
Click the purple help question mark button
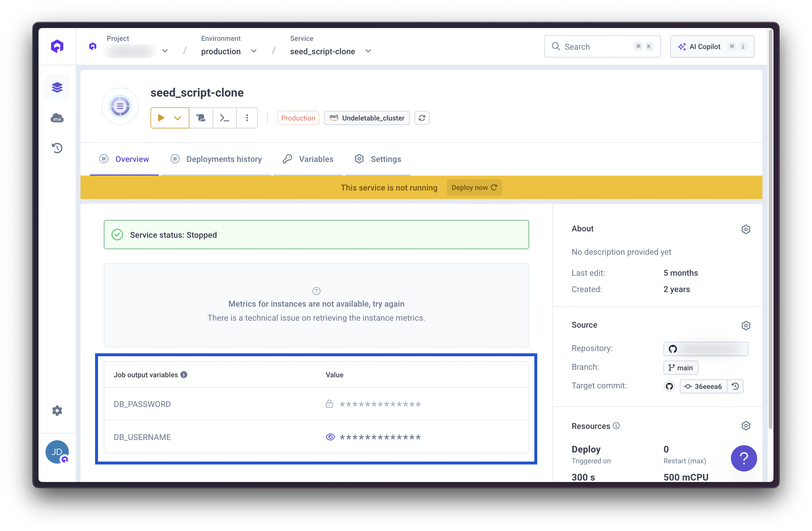(744, 458)
